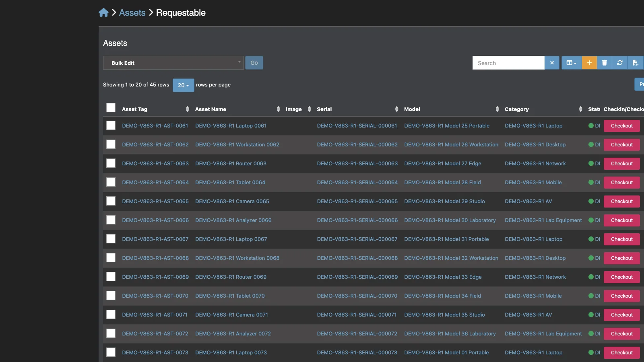Select checkbox for Tablet 0064 row

[x=111, y=182]
